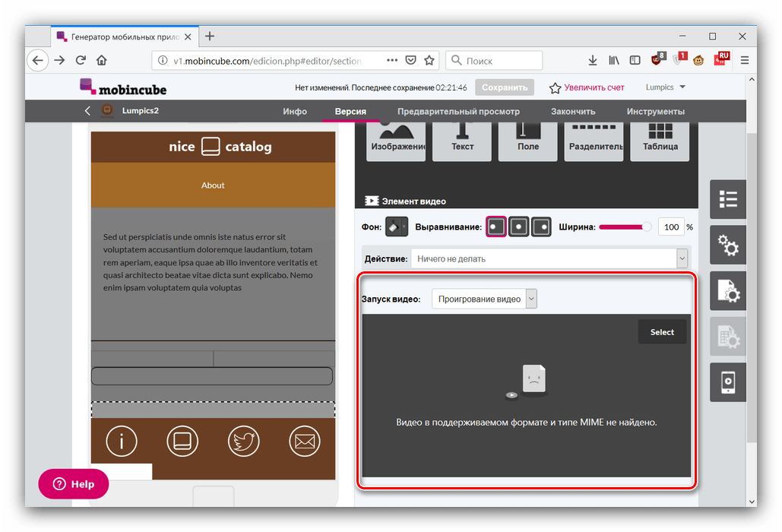
Task: Set alignment to center
Action: 518,227
